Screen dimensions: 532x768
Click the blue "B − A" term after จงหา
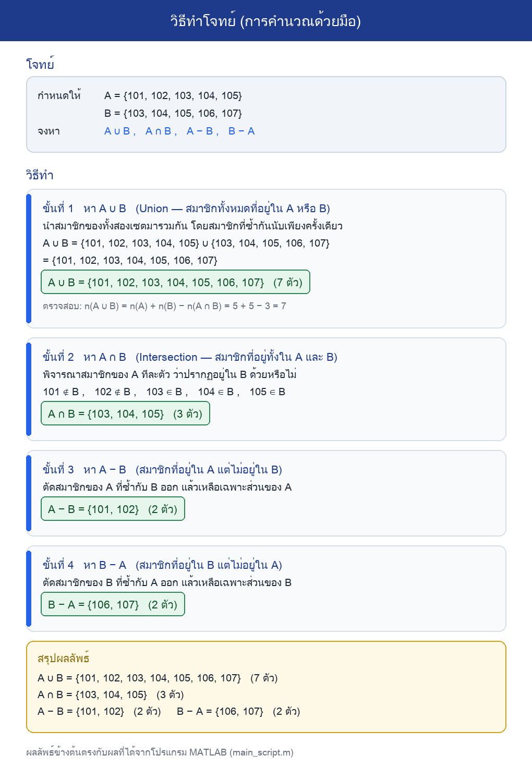pos(241,131)
